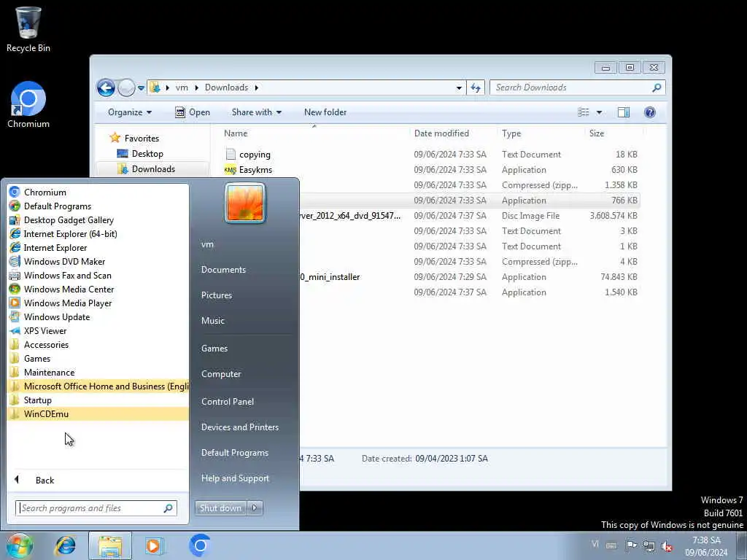Expand the Accessories folder
747x560 pixels.
pos(98,345)
